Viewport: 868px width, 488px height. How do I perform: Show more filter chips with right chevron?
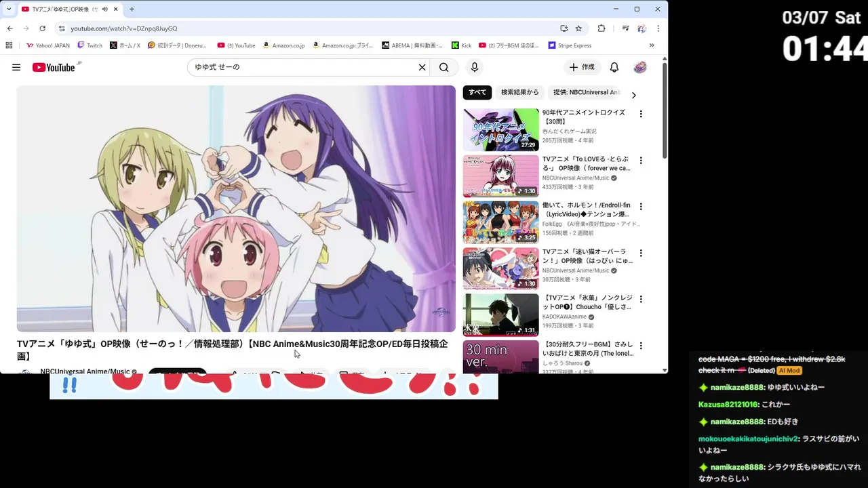634,96
